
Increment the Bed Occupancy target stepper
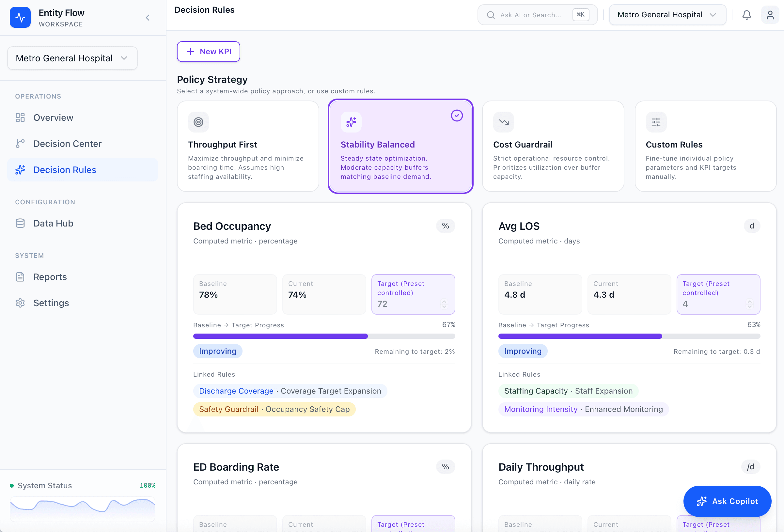[x=445, y=301]
